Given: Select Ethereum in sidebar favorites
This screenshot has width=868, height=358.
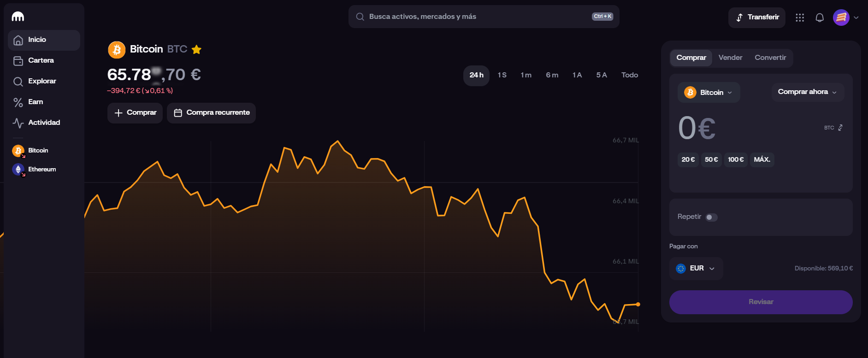Looking at the screenshot, I should coord(34,170).
